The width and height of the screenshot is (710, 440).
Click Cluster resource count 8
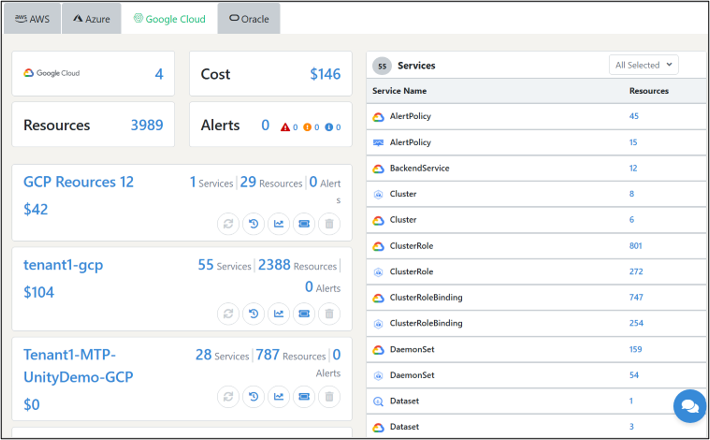point(631,194)
